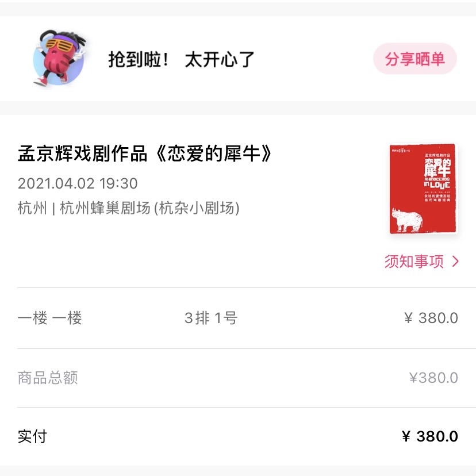
Task: Click the chevron arrow beside 须知事项
Action: click(x=456, y=262)
